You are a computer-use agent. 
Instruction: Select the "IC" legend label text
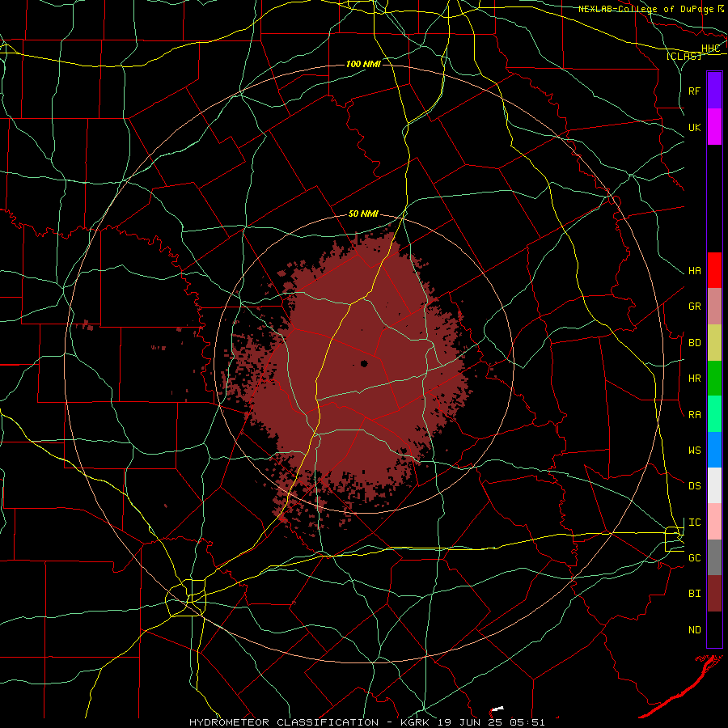pos(694,523)
